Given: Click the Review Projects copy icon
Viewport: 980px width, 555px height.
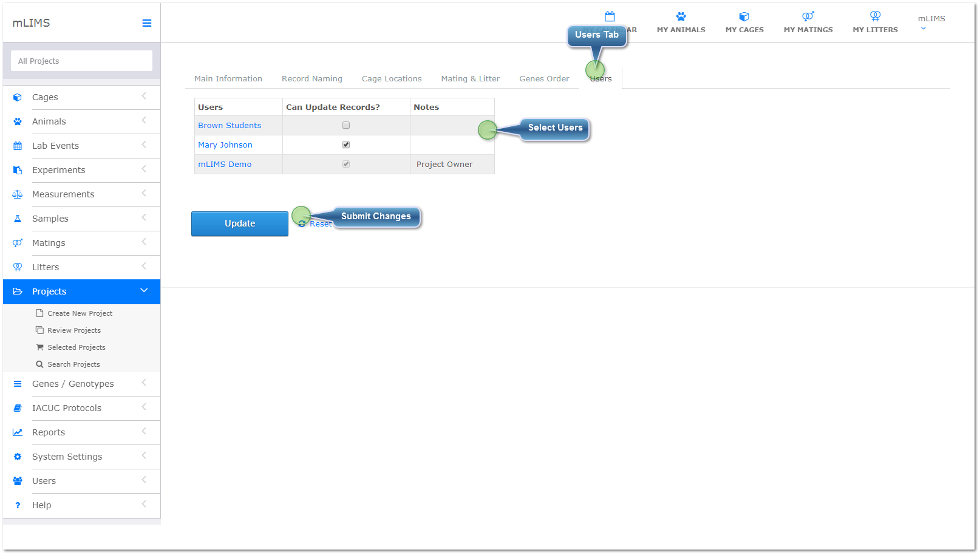Looking at the screenshot, I should click(x=39, y=330).
